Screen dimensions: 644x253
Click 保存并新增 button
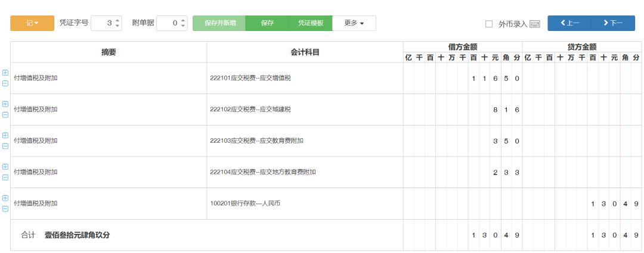[x=219, y=23]
